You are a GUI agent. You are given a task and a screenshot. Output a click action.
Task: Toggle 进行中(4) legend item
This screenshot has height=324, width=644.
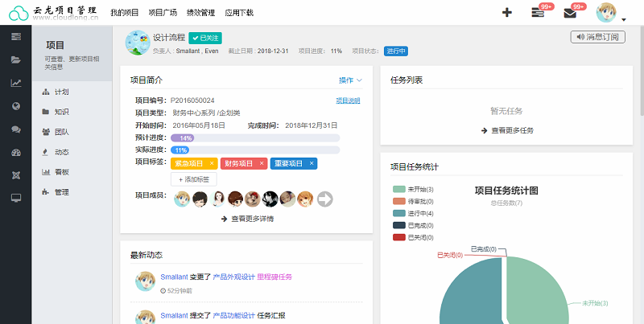pyautogui.click(x=413, y=213)
